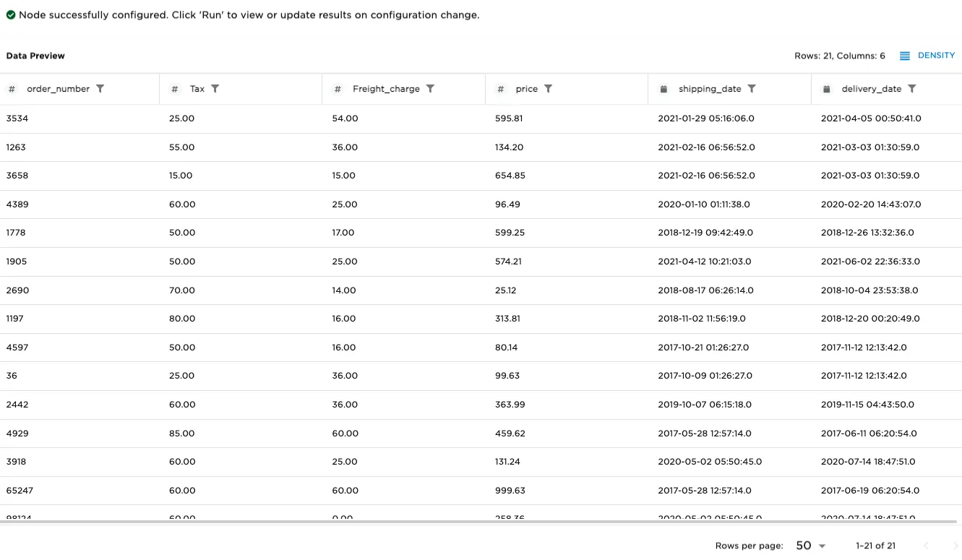Select the order_number column header
The height and width of the screenshot is (560, 962).
[58, 89]
